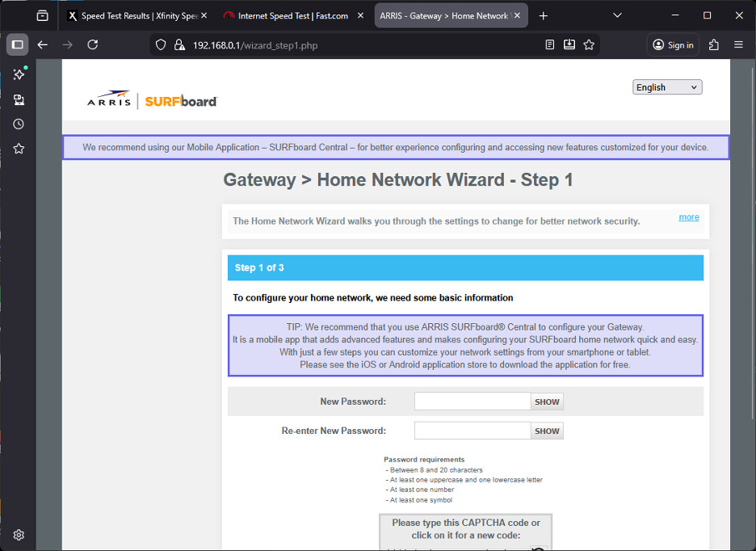Switch to Speed Test Results Xfinity tab
Screen dimensions: 756x551
137,16
